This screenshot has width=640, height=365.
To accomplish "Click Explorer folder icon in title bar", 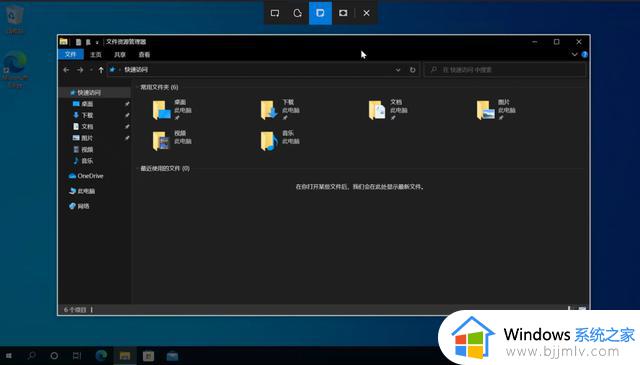I will tap(64, 42).
